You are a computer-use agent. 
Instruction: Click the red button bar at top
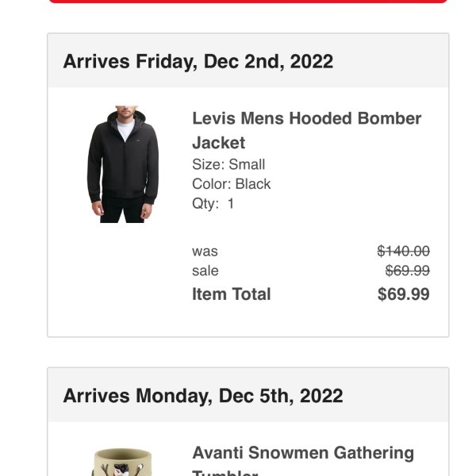[248, 2]
